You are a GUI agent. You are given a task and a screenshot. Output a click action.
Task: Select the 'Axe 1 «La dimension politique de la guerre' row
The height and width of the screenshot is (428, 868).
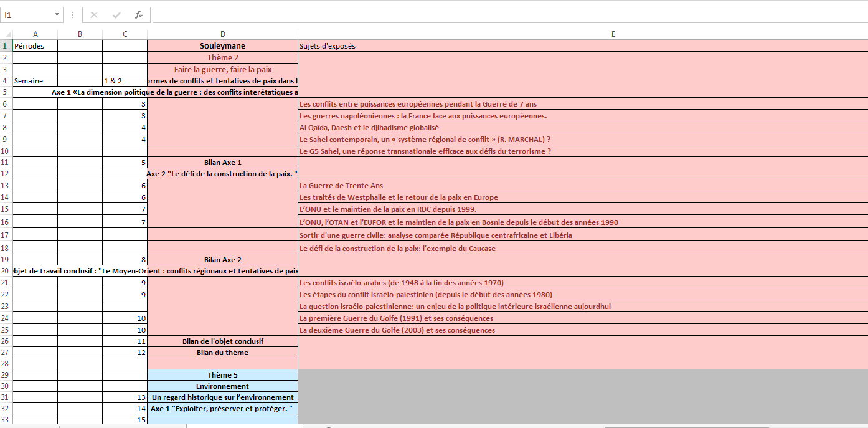(155, 92)
